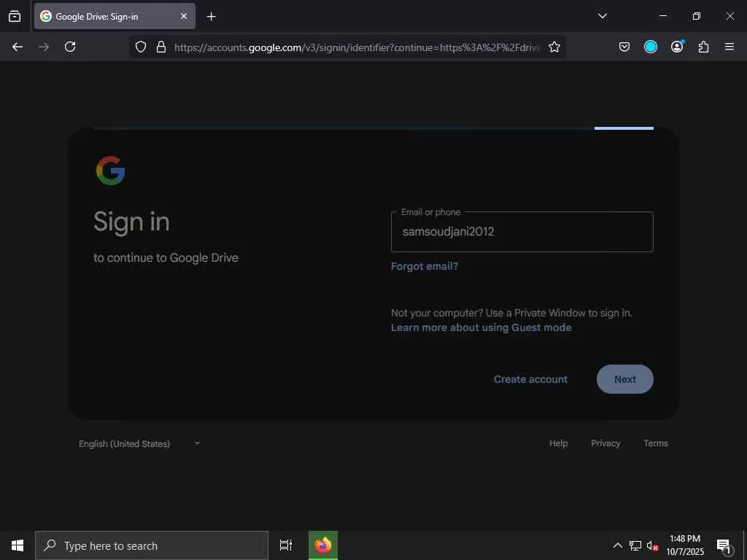Open the Privacy link
The image size is (747, 560).
605,443
